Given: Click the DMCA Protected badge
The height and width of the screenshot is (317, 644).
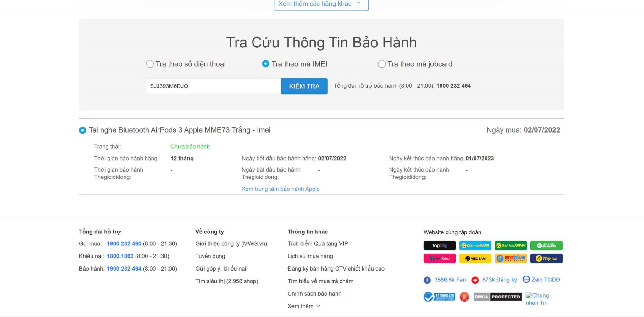Looking at the screenshot, I should (x=497, y=297).
